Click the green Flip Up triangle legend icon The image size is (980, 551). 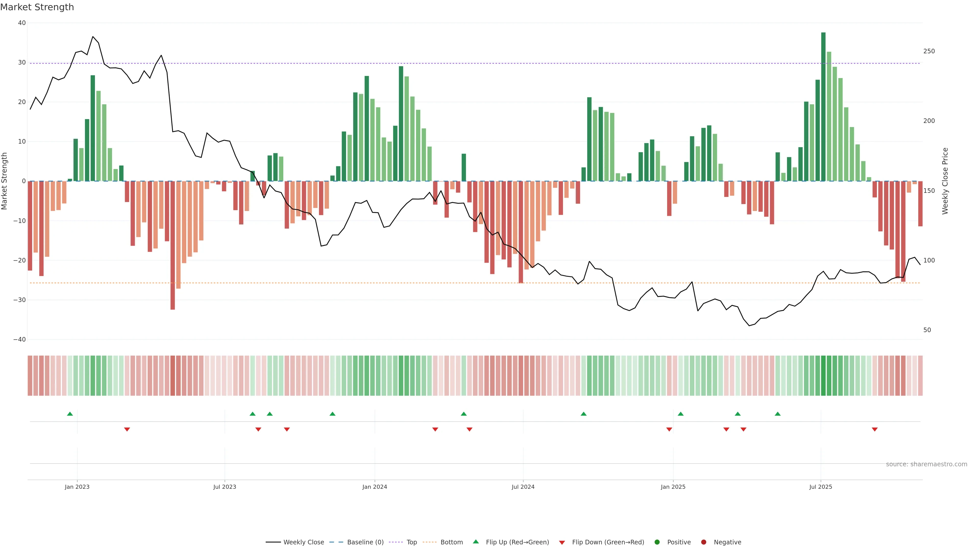pyautogui.click(x=475, y=542)
